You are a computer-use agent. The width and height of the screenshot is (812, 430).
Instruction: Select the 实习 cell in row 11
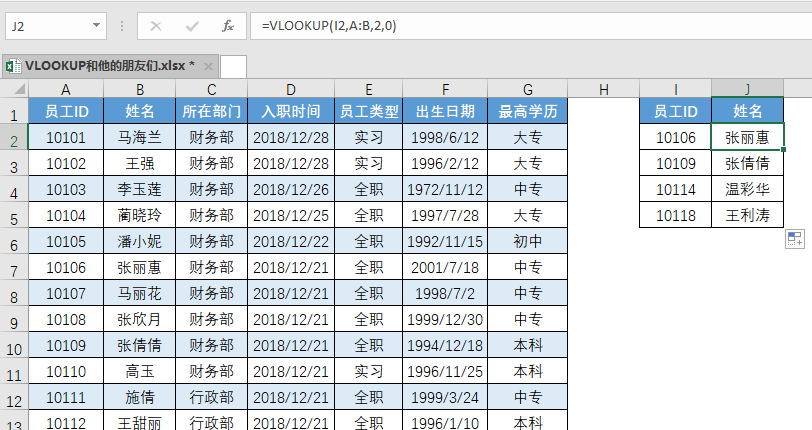point(369,371)
